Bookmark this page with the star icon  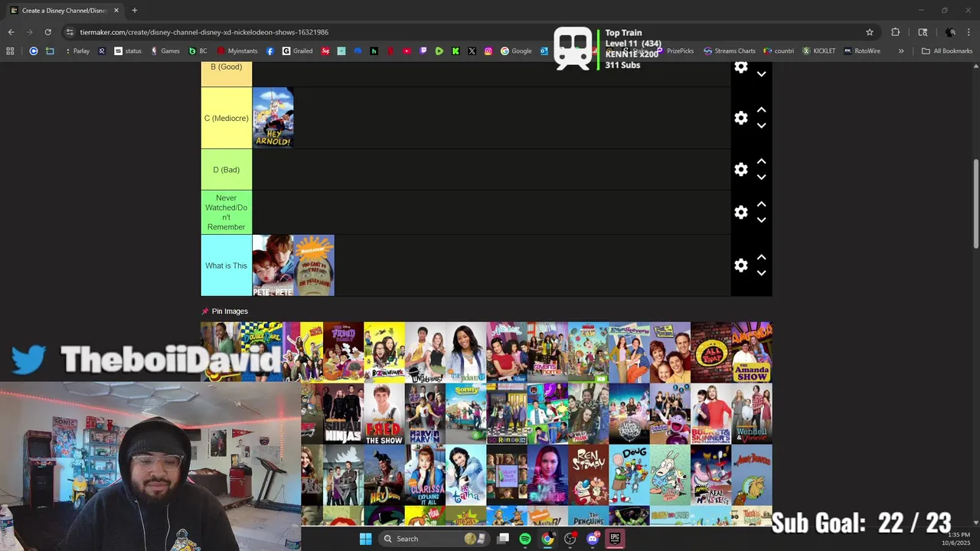[870, 32]
